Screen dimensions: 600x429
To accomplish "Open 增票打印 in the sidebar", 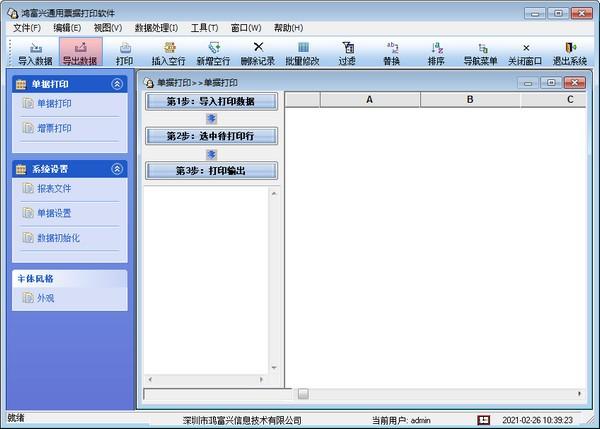I will (x=54, y=129).
